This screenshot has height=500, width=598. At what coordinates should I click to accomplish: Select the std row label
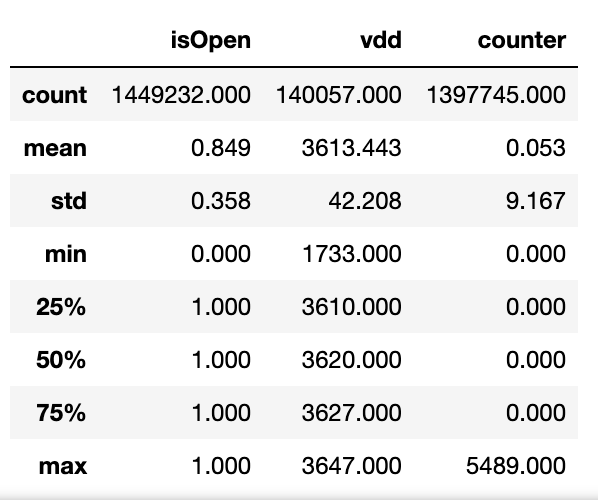[x=69, y=201]
